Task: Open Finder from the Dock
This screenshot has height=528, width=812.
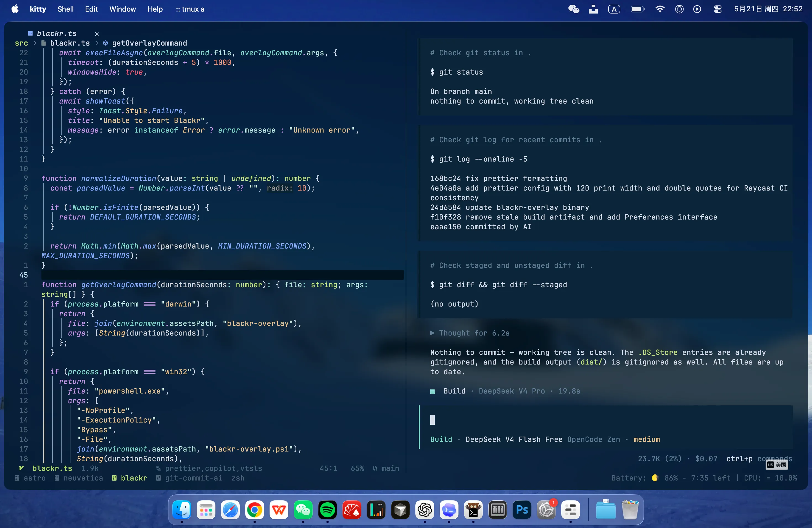Action: click(x=181, y=510)
